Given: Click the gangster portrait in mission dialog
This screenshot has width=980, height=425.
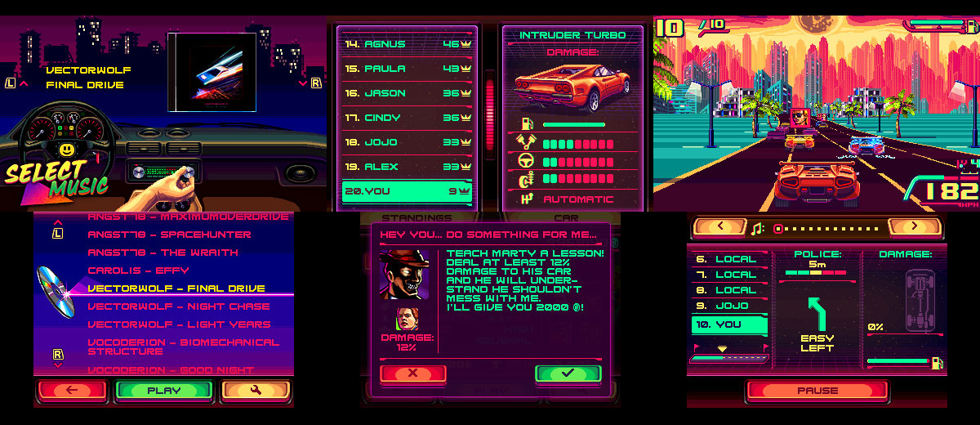Looking at the screenshot, I should click(403, 275).
